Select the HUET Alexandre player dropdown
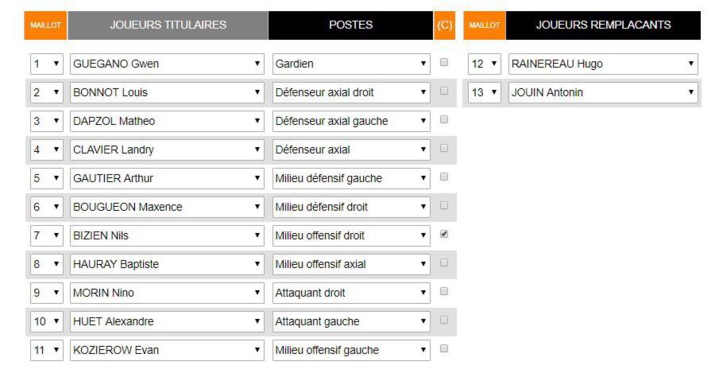 (167, 321)
